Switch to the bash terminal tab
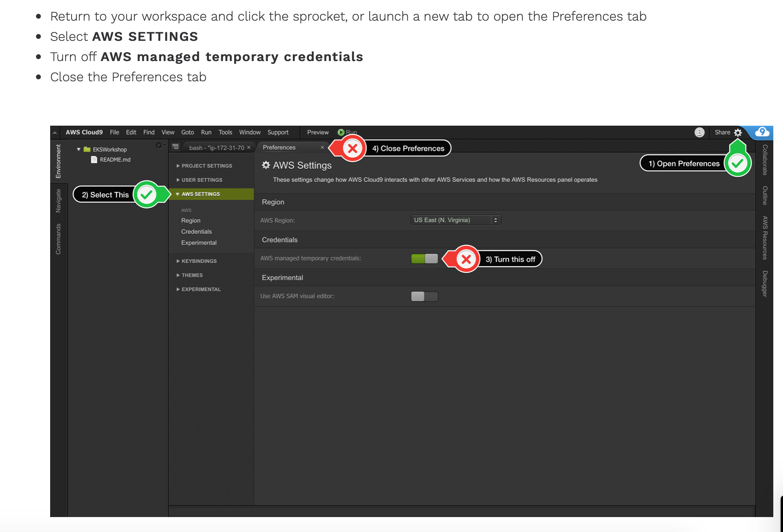Screen dimensions: 783x532 pyautogui.click(x=216, y=148)
